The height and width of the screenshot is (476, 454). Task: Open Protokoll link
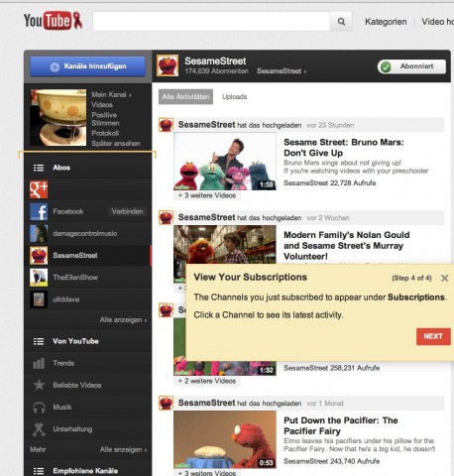(105, 133)
